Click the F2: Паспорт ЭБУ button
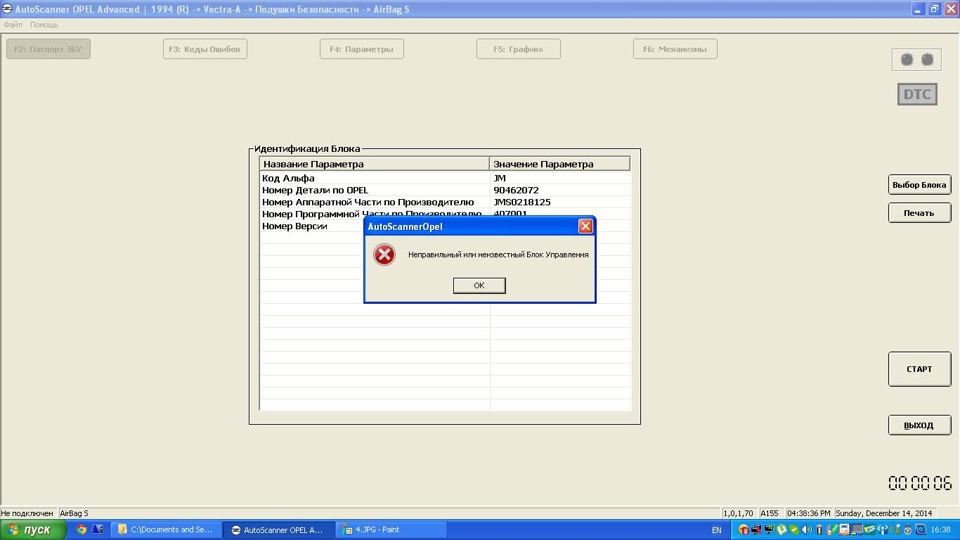The width and height of the screenshot is (960, 540). click(48, 49)
